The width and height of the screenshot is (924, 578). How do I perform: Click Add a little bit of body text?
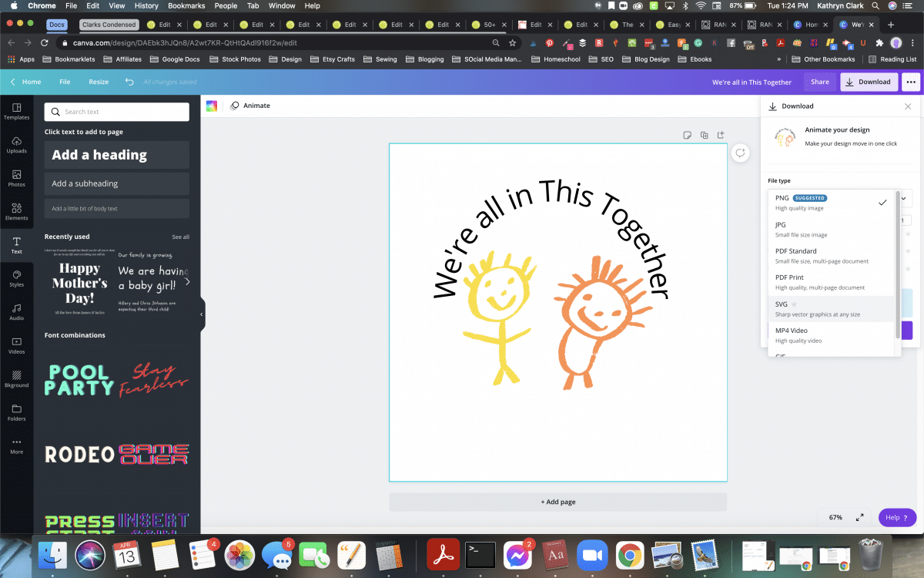(116, 209)
